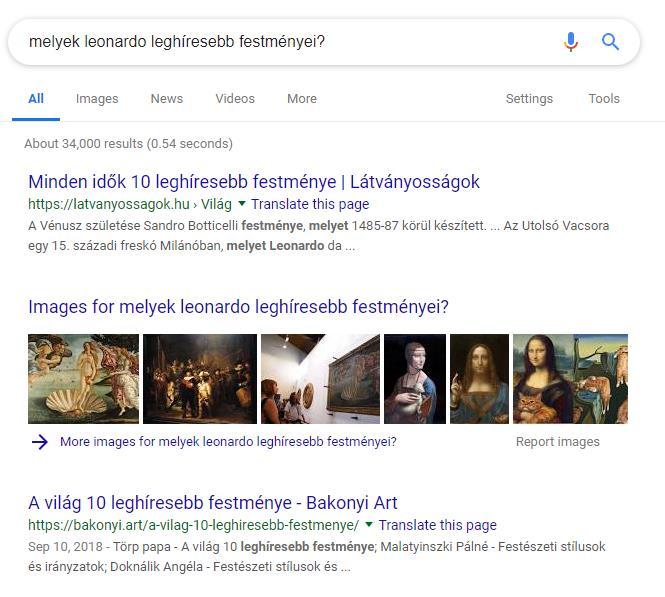The image size is (665, 597).
Task: Open 'A világ 10 leghíresebb festménye' result
Action: [213, 502]
